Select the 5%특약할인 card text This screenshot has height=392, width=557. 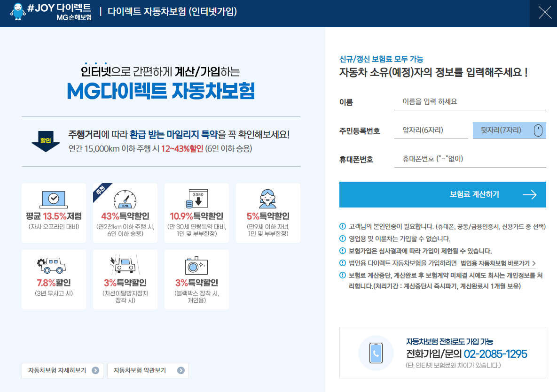coord(268,216)
